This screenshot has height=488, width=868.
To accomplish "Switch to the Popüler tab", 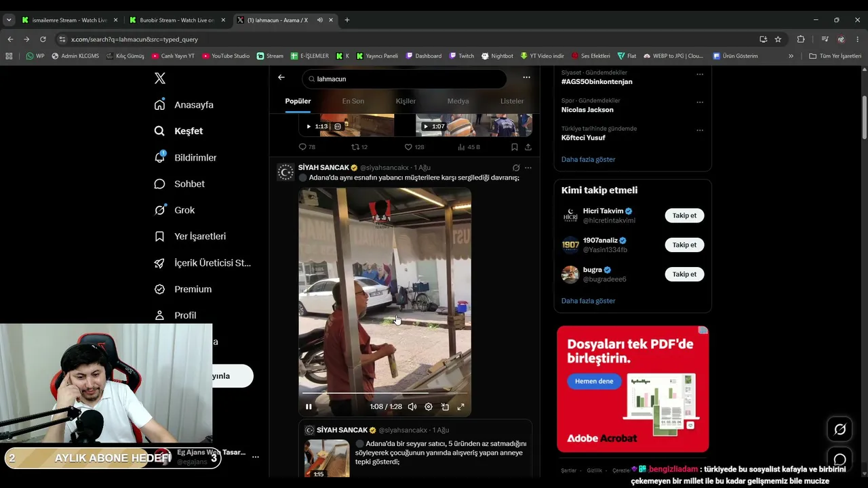I will click(x=298, y=101).
